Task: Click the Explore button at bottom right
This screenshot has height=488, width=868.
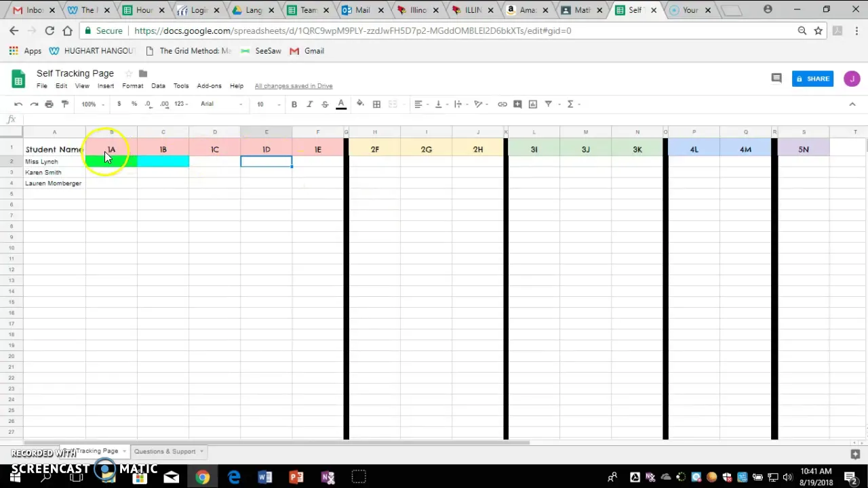Action: click(x=855, y=454)
